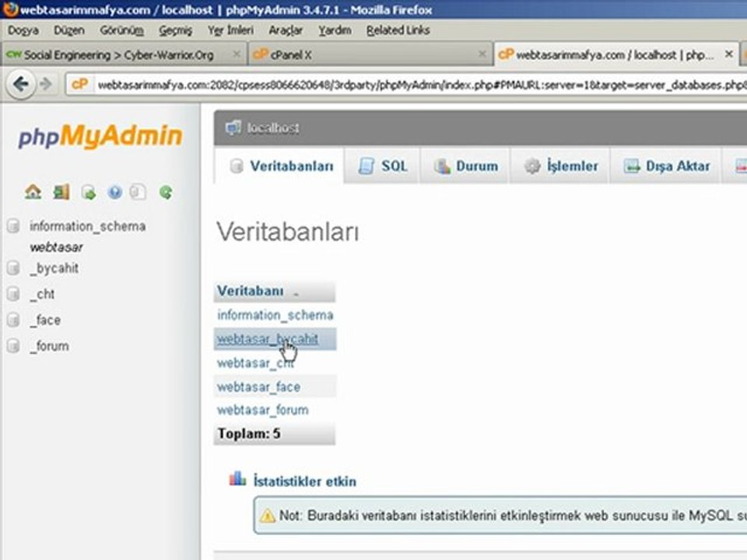Open the blue phpMyAdmin documentation icon
The image size is (747, 560).
tap(115, 192)
